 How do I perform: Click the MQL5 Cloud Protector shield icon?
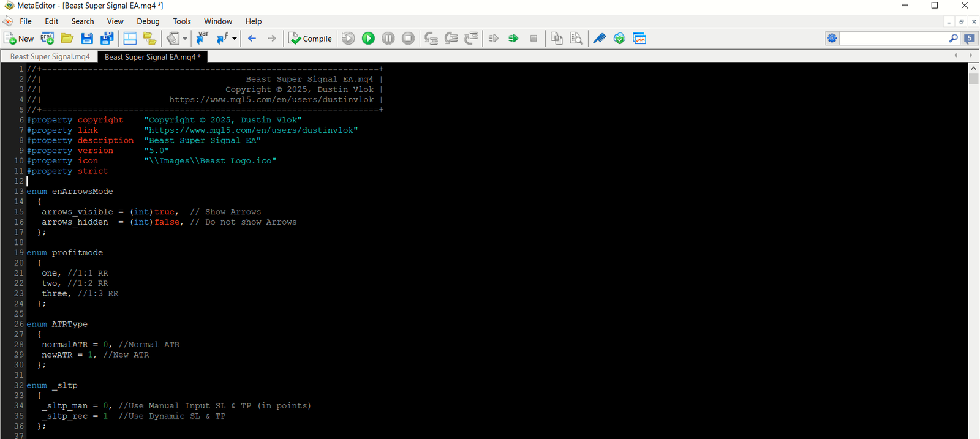tap(619, 39)
